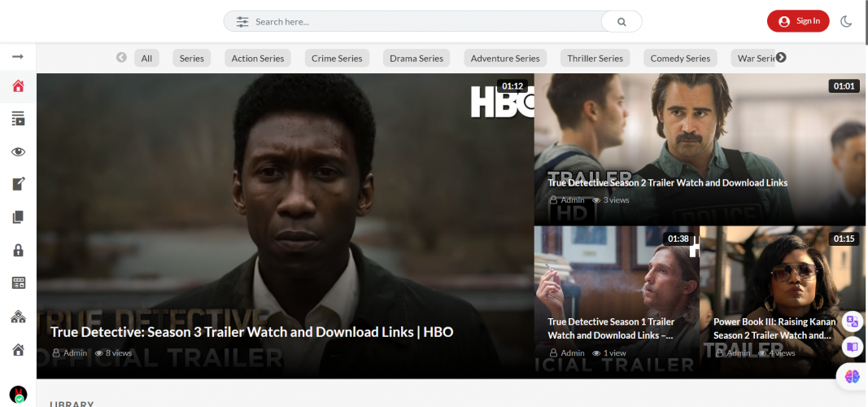Open search filter sliders icon
This screenshot has width=868, height=407.
point(242,22)
